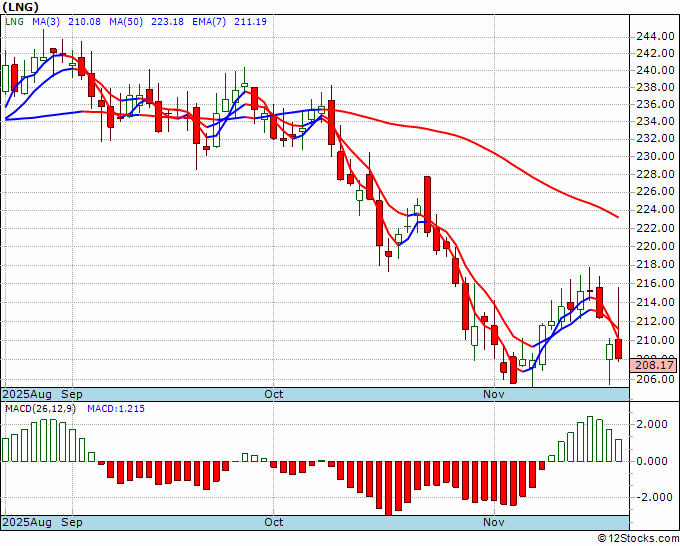This screenshot has height=546, width=680.
Task: Click the deepest red MACD bar in mid October
Action: [389, 487]
